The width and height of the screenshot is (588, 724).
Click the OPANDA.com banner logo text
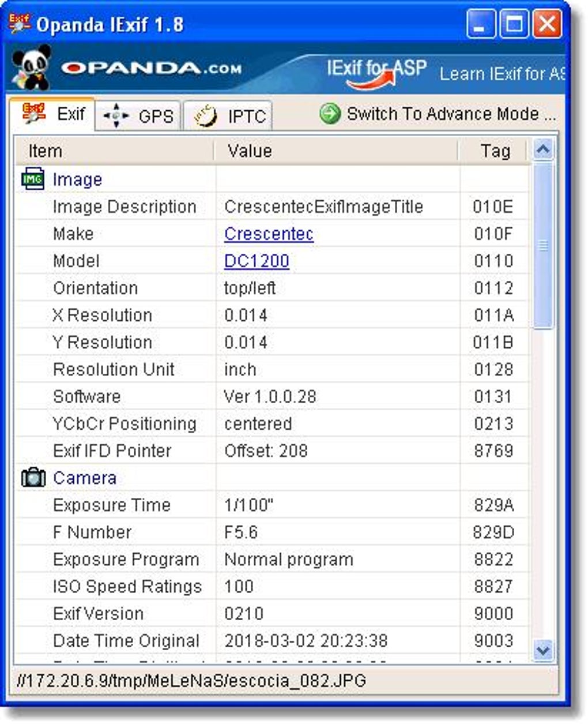(x=152, y=69)
